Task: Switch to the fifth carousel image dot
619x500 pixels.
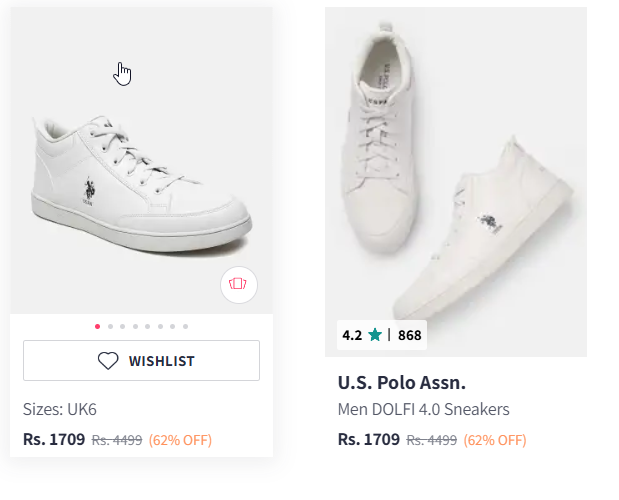Action: point(147,326)
